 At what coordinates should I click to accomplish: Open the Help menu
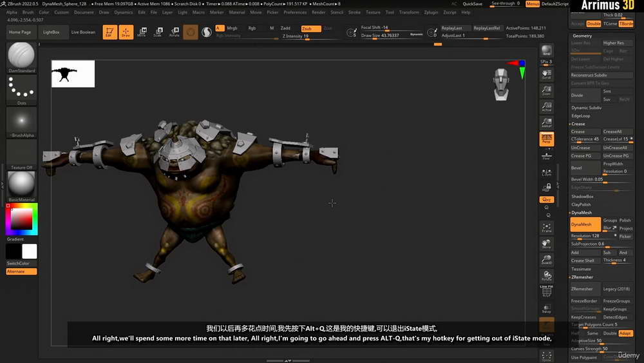pos(466,12)
